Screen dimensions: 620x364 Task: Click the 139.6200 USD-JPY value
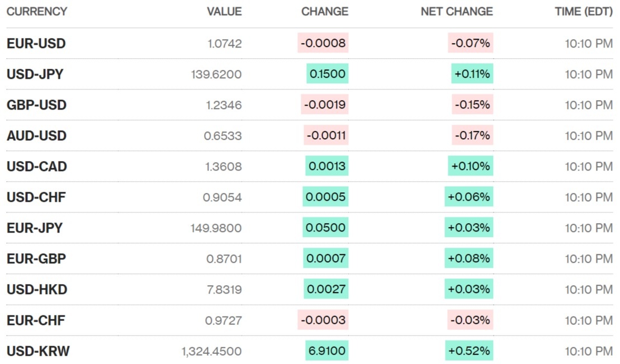(x=216, y=74)
